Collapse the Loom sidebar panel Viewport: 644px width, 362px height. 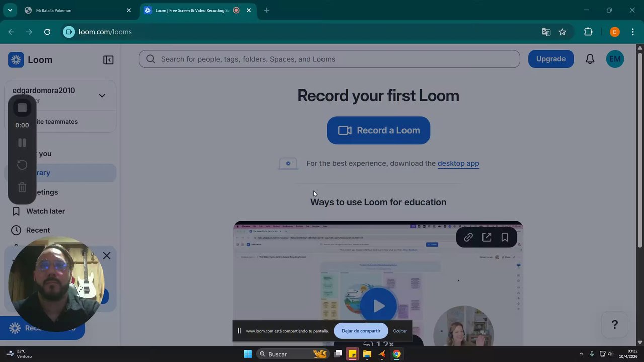tap(108, 60)
